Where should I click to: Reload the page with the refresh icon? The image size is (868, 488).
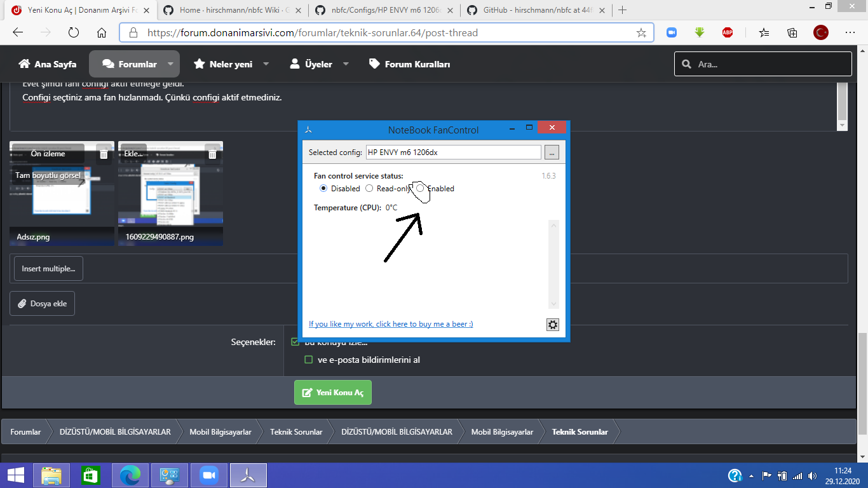(x=73, y=33)
